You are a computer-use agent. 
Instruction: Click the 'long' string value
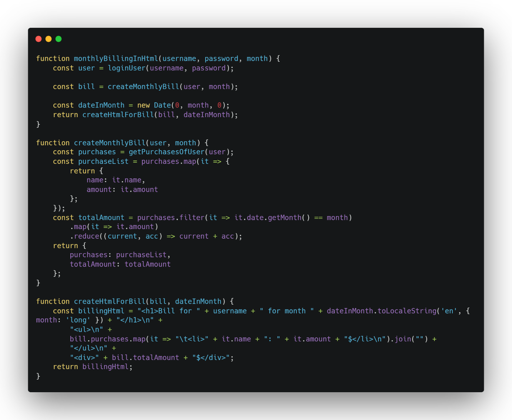pos(78,320)
